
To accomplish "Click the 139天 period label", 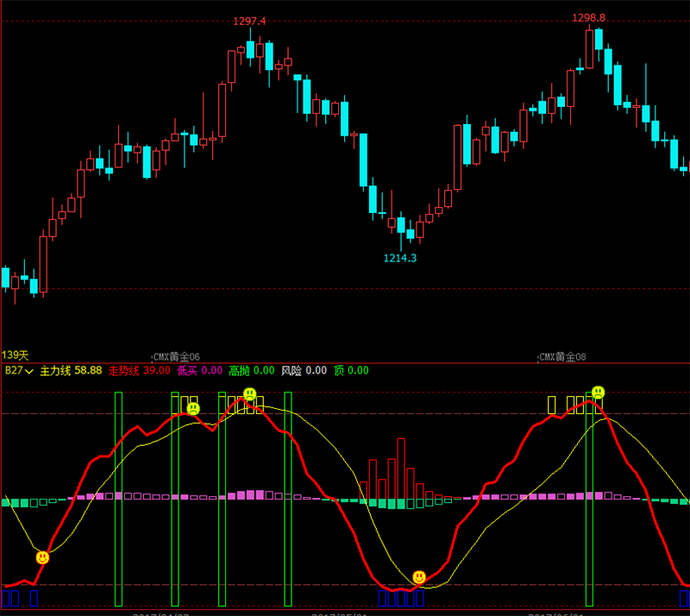I will click(x=15, y=355).
